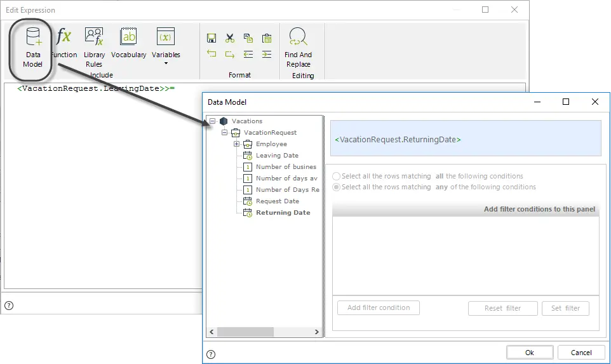Click the Cancel button
611x364 pixels.
tap(581, 353)
